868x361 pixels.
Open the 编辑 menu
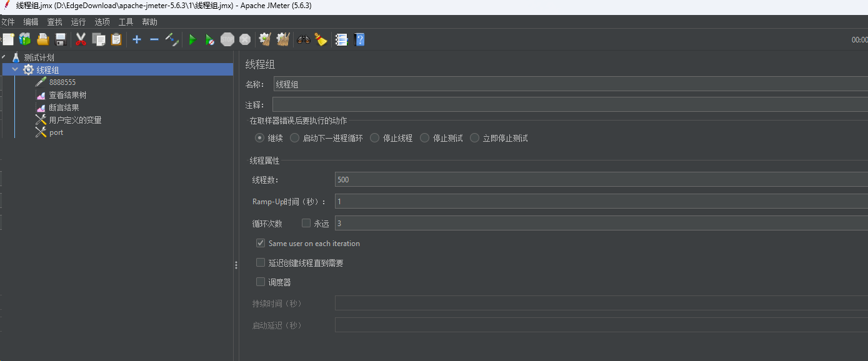click(x=31, y=22)
